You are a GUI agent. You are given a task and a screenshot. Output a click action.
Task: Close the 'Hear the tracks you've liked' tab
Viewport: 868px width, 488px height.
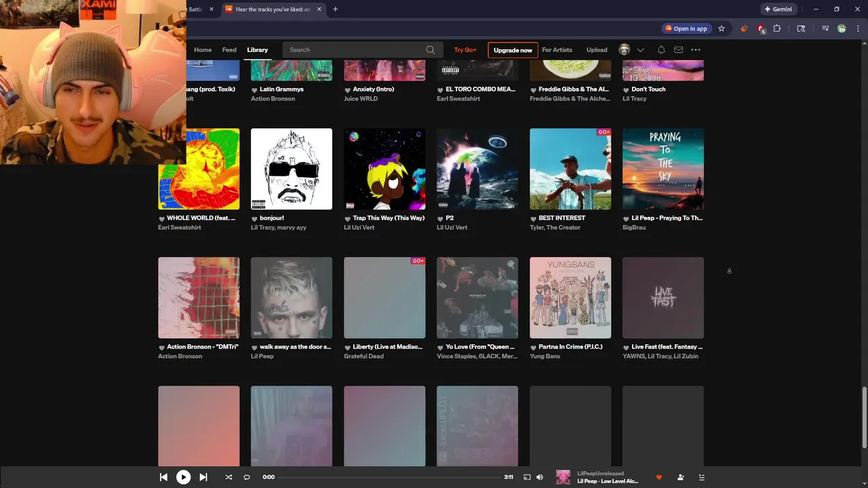click(x=319, y=9)
